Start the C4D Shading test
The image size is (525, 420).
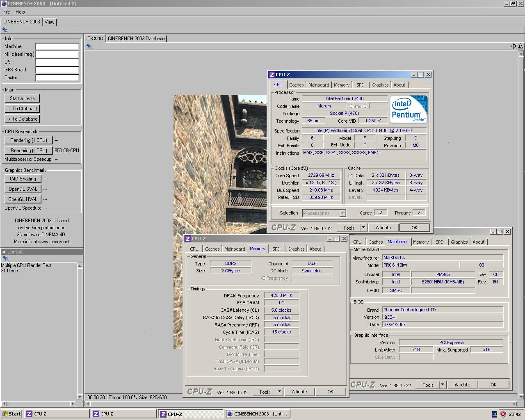[x=23, y=179]
